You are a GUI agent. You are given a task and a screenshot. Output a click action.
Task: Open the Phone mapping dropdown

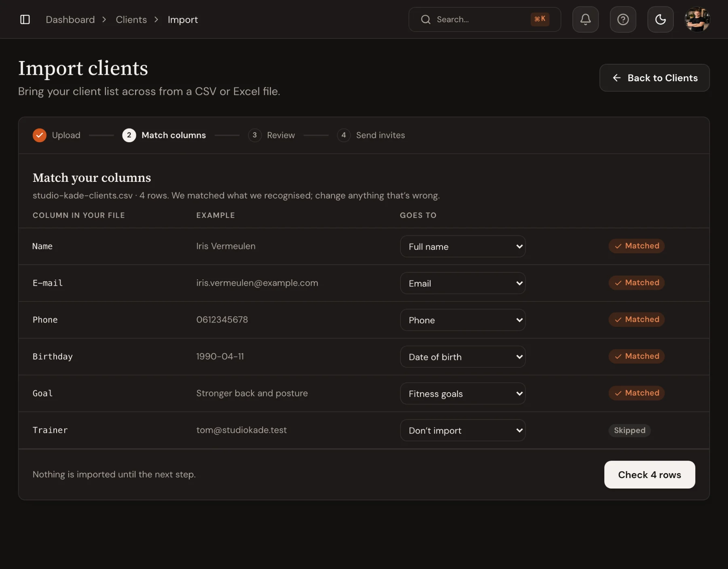pyautogui.click(x=463, y=320)
